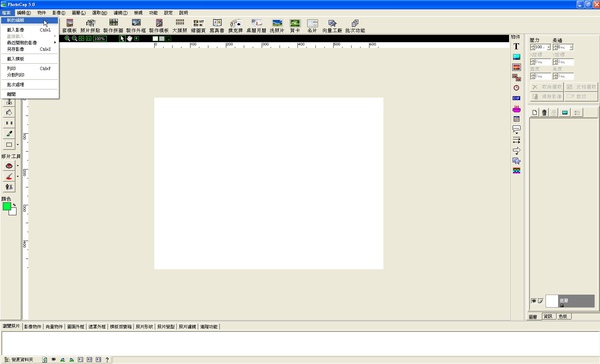Open the 批次功能 batch functions
This screenshot has height=364, width=600.
[355, 26]
